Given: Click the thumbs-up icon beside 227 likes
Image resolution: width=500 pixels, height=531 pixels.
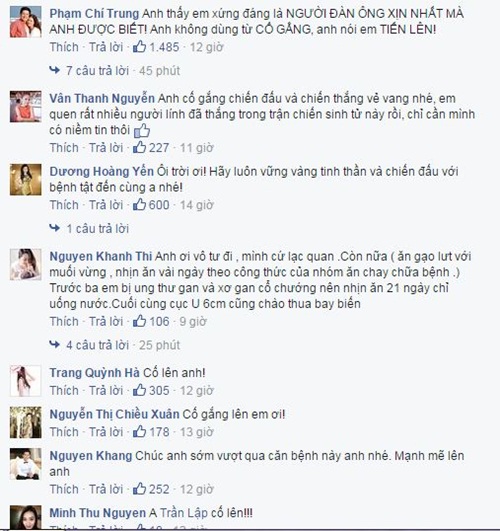Looking at the screenshot, I should coord(139,147).
